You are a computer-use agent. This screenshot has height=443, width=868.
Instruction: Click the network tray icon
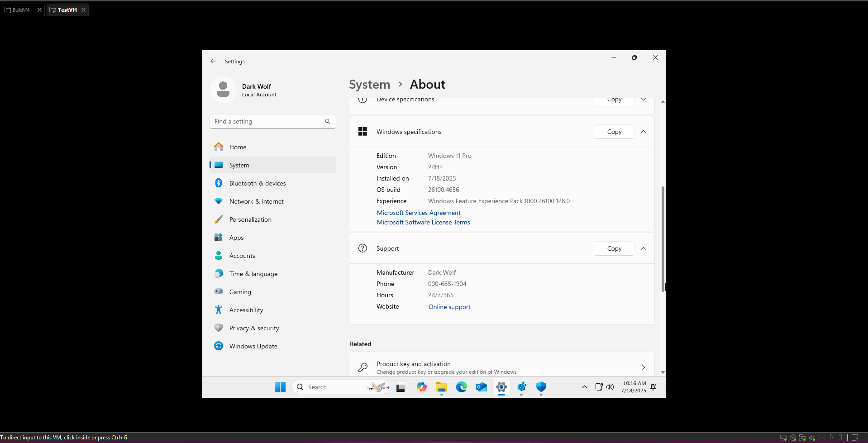click(x=599, y=387)
